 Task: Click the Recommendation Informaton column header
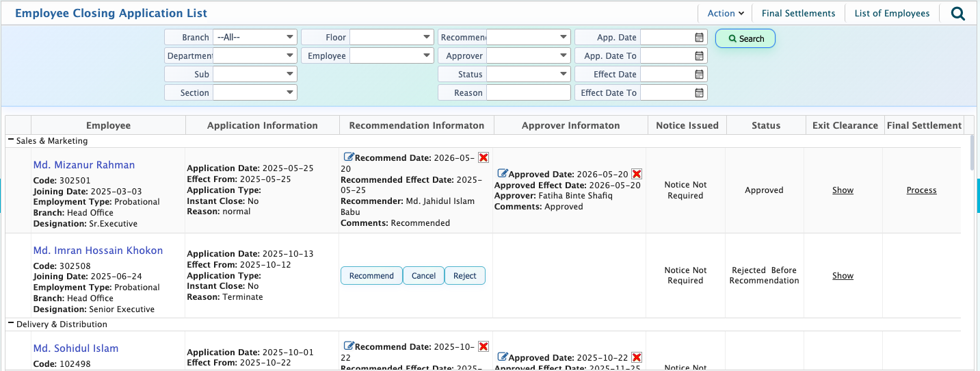pos(416,125)
